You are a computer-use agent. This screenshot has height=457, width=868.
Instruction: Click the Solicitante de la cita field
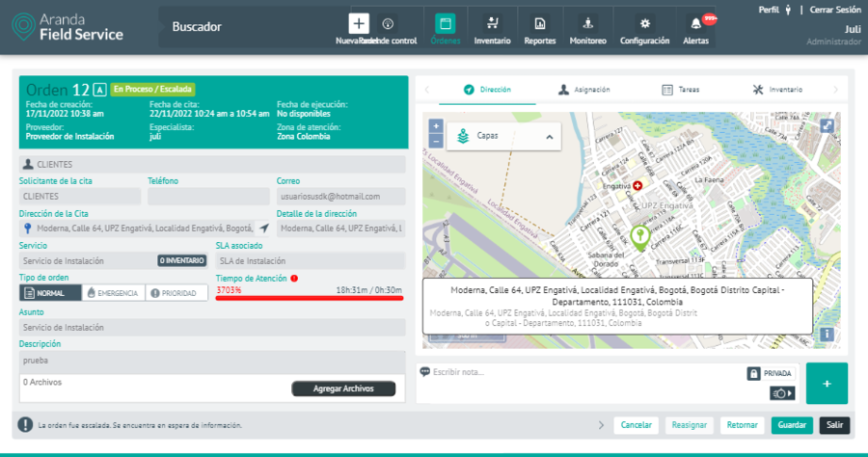(x=80, y=197)
